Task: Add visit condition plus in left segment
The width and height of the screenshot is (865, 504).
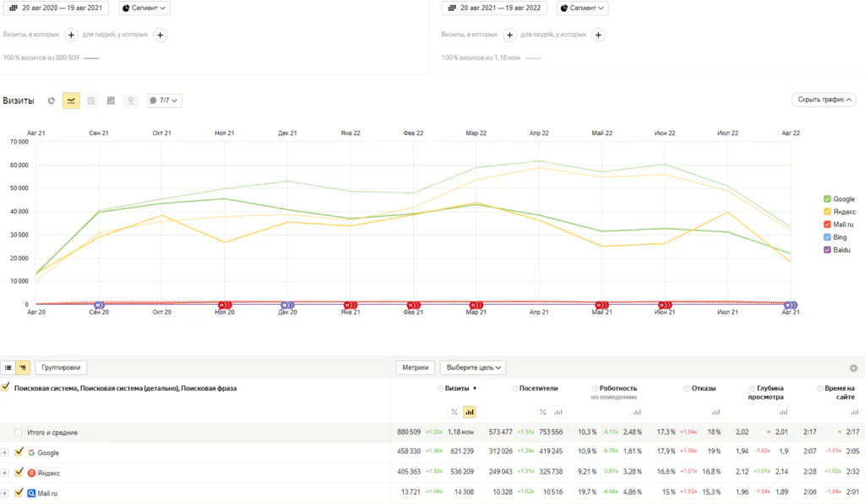Action: pos(71,35)
